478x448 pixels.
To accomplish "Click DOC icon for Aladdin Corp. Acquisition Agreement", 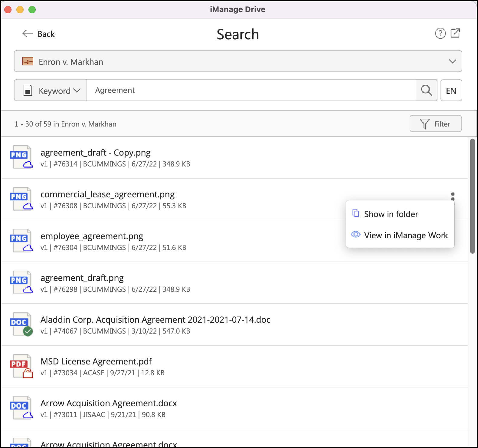I will pos(21,324).
